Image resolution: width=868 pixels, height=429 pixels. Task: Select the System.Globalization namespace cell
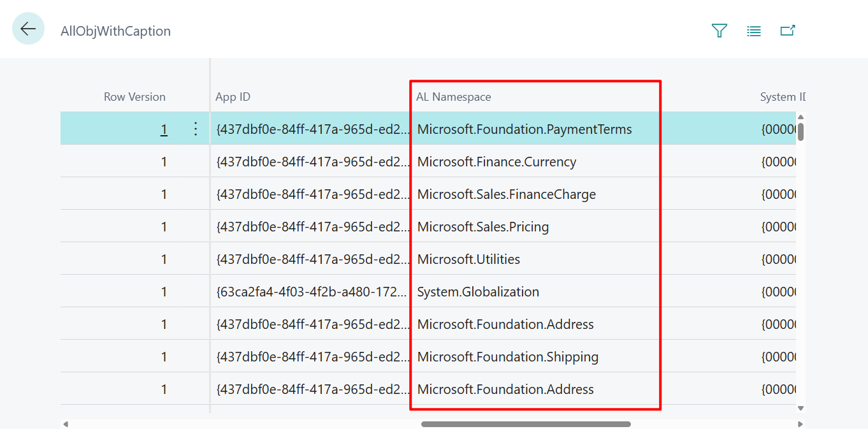click(x=478, y=292)
